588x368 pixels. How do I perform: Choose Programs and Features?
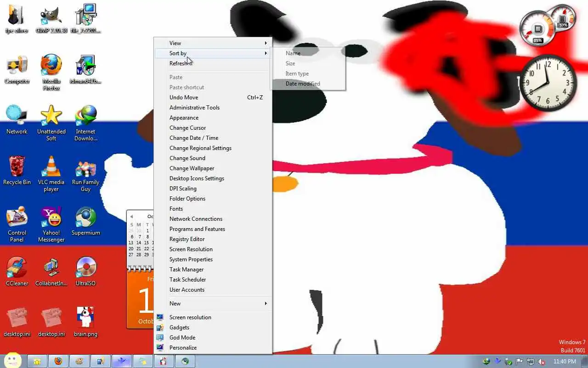point(213,229)
